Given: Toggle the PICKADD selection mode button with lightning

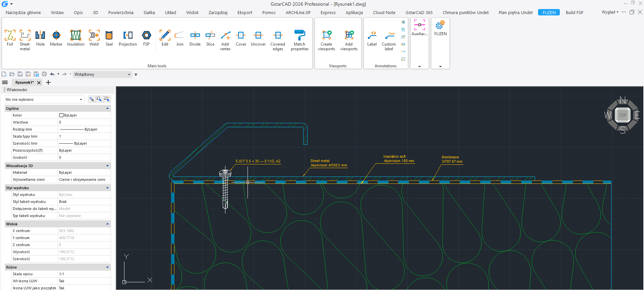Looking at the screenshot, I should (107, 99).
